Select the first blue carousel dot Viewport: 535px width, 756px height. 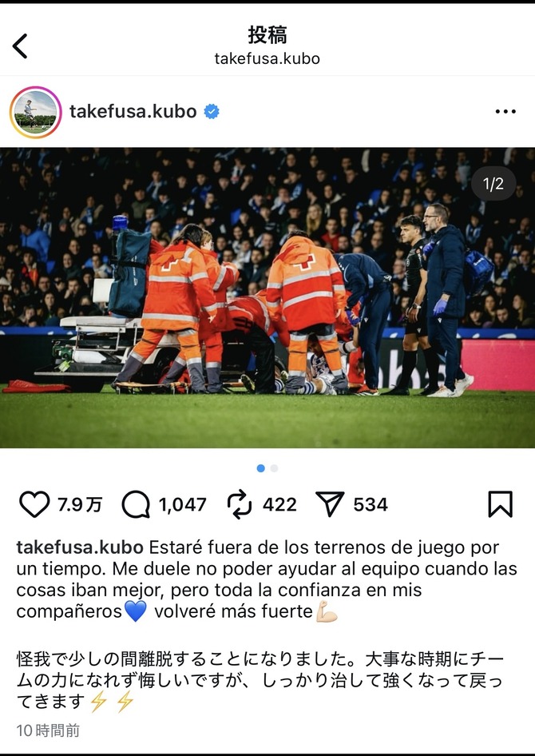click(x=261, y=468)
